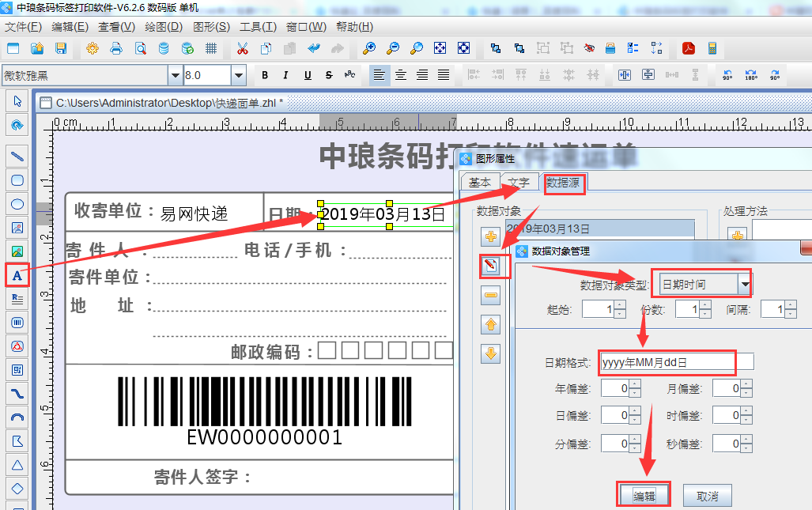
Task: Expand the font name dropdown
Action: pyautogui.click(x=175, y=76)
